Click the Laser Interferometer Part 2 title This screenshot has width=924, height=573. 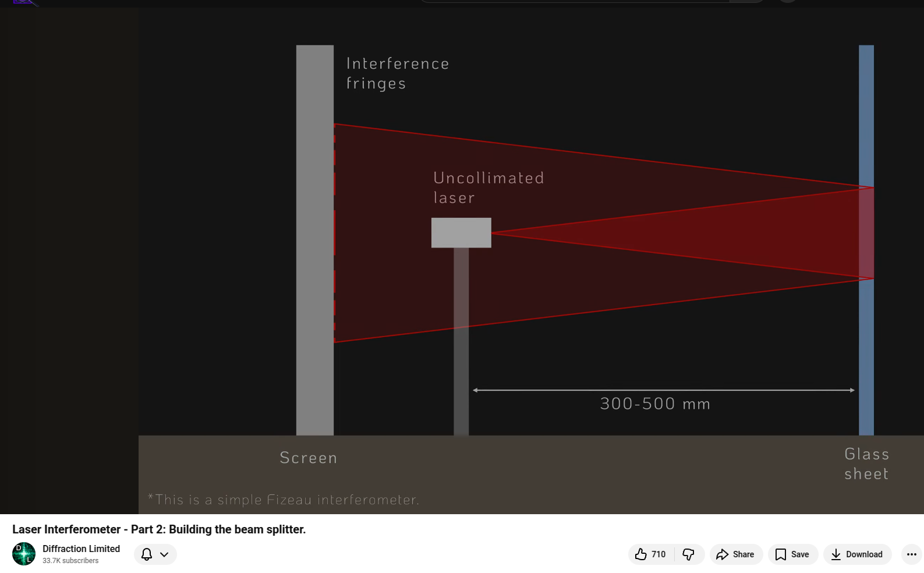(x=159, y=529)
